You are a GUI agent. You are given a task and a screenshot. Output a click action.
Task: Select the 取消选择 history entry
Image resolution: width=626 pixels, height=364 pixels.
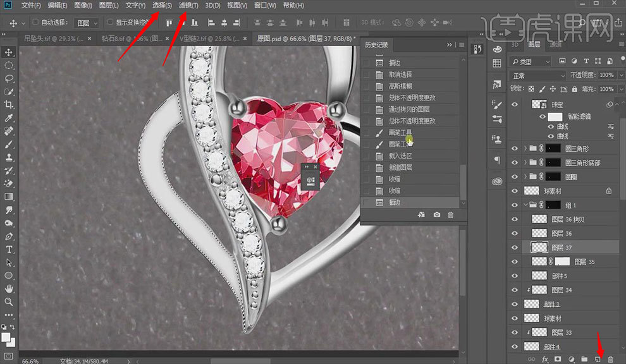click(x=400, y=75)
